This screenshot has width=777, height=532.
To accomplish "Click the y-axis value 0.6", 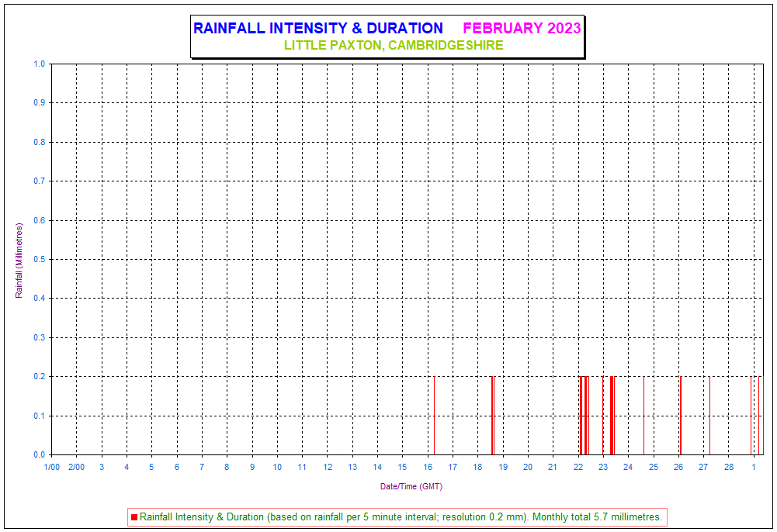I will (39, 220).
